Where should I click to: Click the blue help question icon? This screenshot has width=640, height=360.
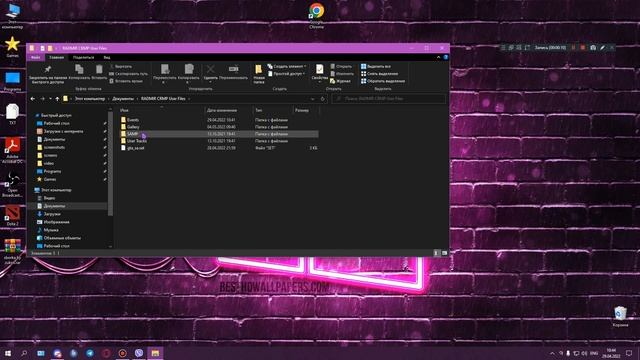tap(445, 57)
